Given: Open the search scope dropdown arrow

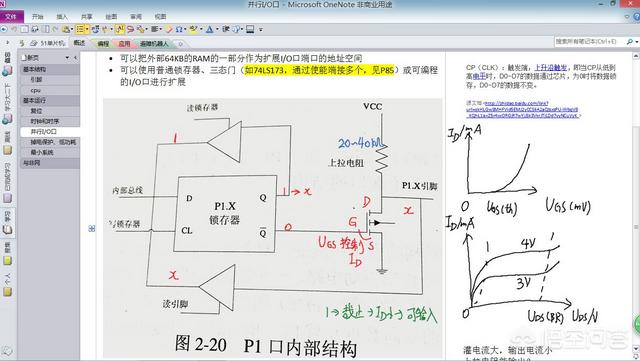Looking at the screenshot, I should click(636, 42).
